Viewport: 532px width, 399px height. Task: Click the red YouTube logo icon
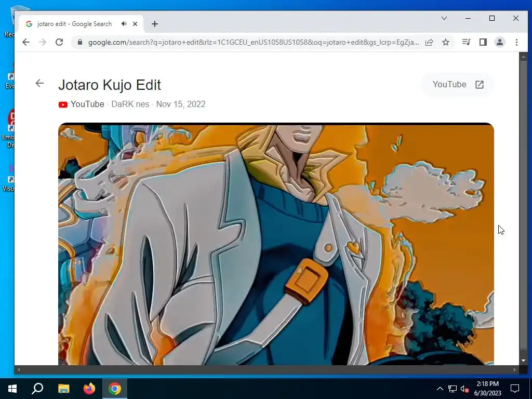click(x=63, y=104)
